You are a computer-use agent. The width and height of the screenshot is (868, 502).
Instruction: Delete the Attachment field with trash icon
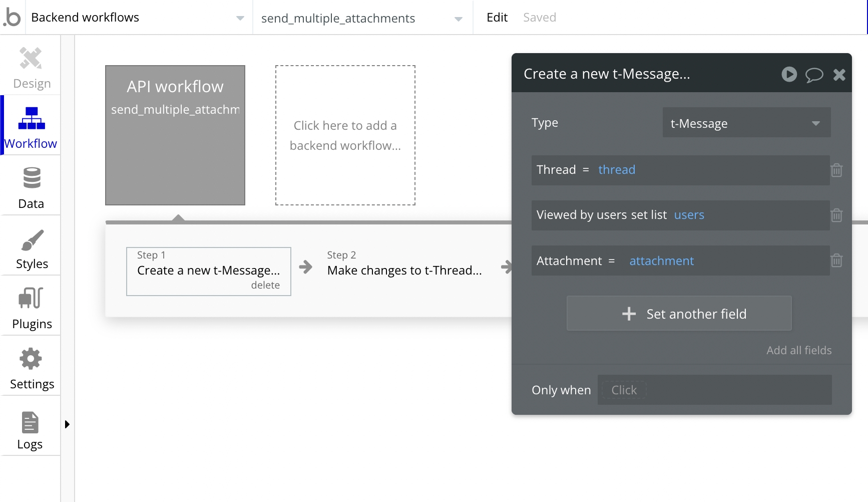(x=836, y=261)
